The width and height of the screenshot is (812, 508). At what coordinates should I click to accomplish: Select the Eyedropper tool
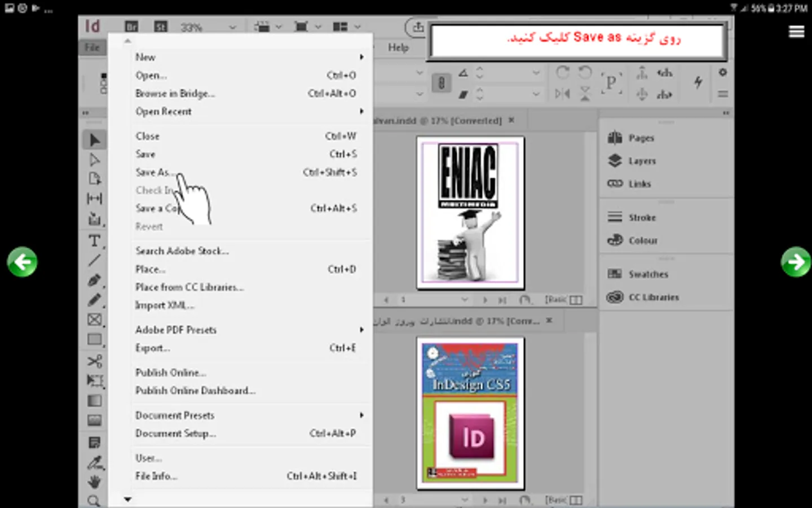tap(94, 462)
